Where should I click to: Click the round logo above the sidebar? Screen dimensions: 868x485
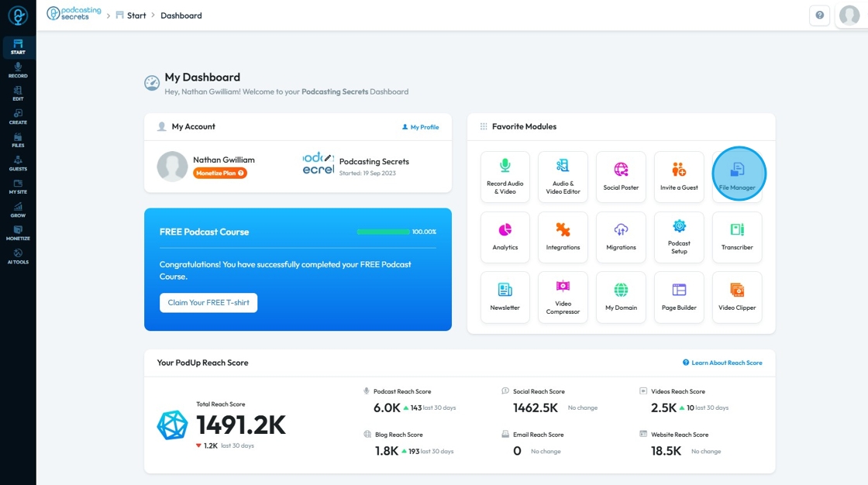pos(18,15)
